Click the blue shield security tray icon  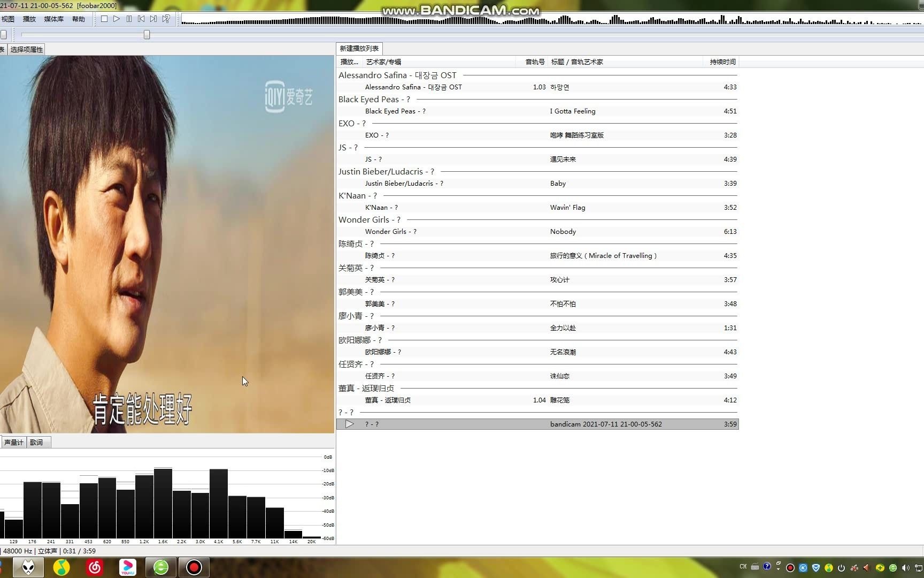(x=816, y=568)
